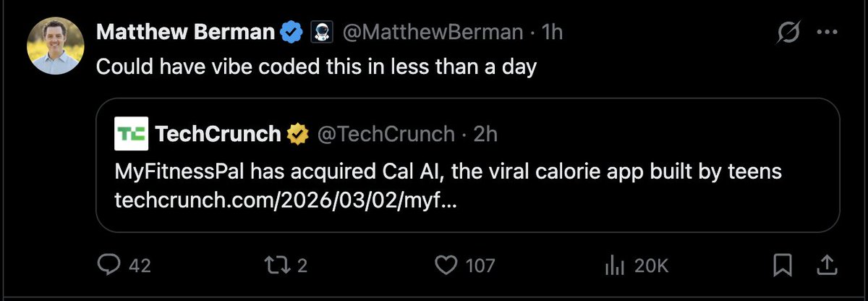Bookmark the vibe coded post
Screen dimensions: 868x301
782,266
